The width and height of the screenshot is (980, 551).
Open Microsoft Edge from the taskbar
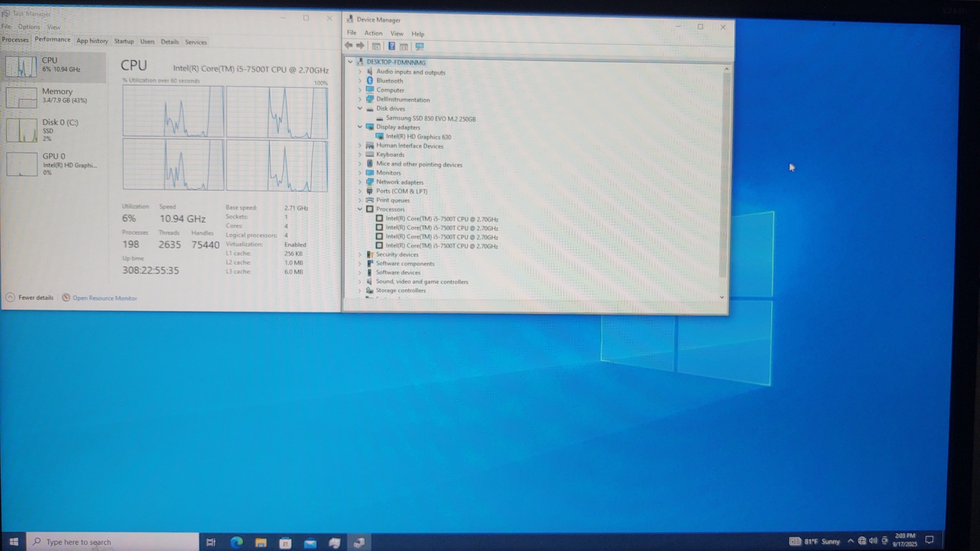coord(236,542)
